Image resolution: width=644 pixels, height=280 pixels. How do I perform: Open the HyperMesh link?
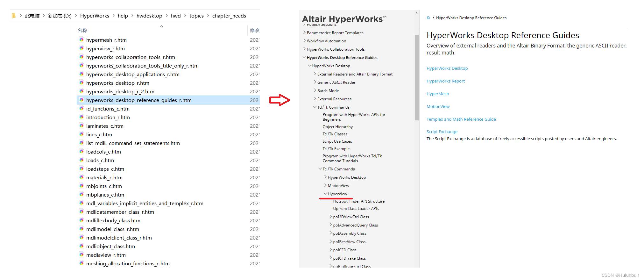tap(438, 94)
